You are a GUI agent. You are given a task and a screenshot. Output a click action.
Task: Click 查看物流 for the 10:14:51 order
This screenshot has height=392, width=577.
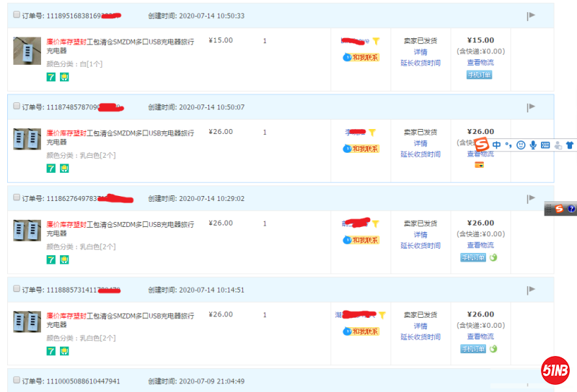coord(480,336)
